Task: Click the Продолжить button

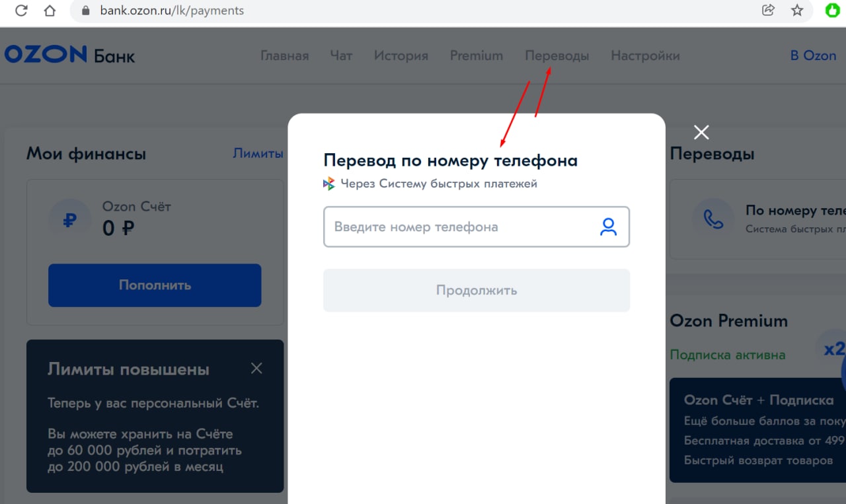Action: 476,290
